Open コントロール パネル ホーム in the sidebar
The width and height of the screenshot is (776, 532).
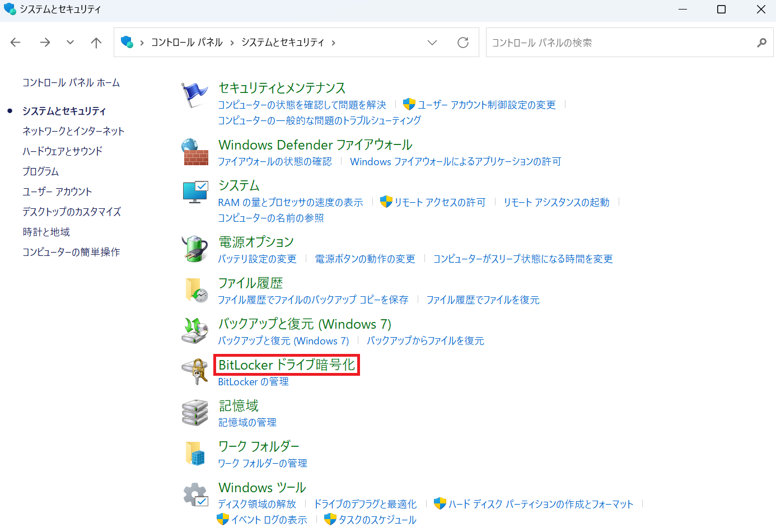point(71,83)
